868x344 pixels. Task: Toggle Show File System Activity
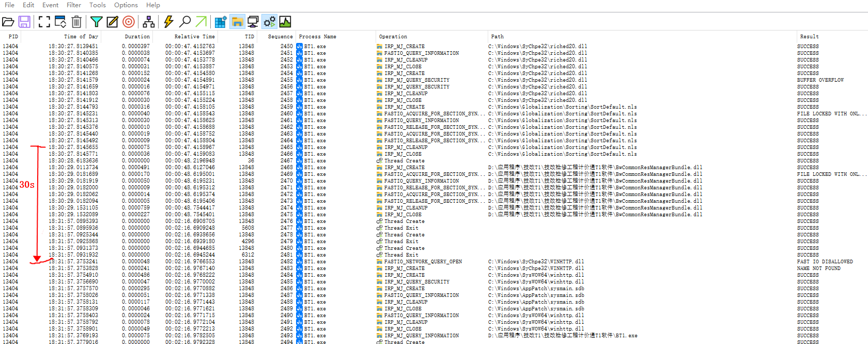(x=237, y=22)
